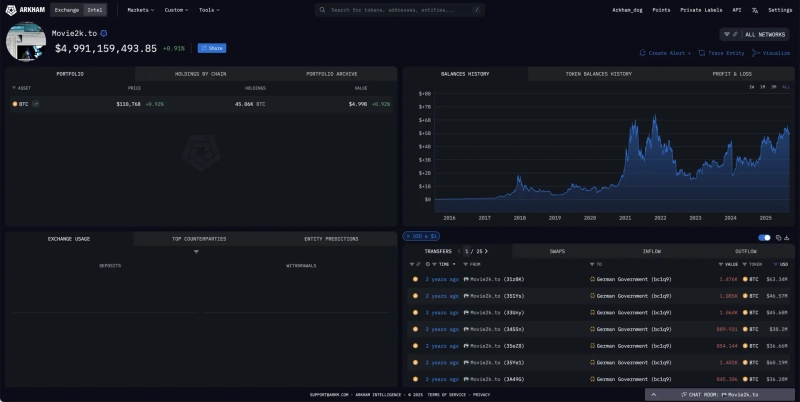This screenshot has width=800, height=402.
Task: Click the Share button
Action: (211, 48)
